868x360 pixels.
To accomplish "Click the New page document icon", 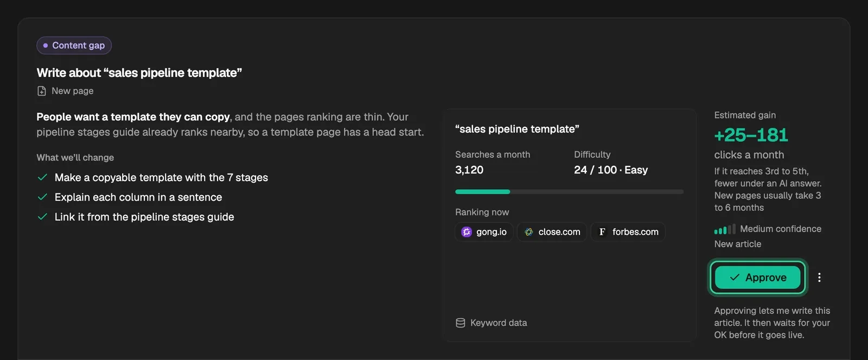I will point(42,91).
